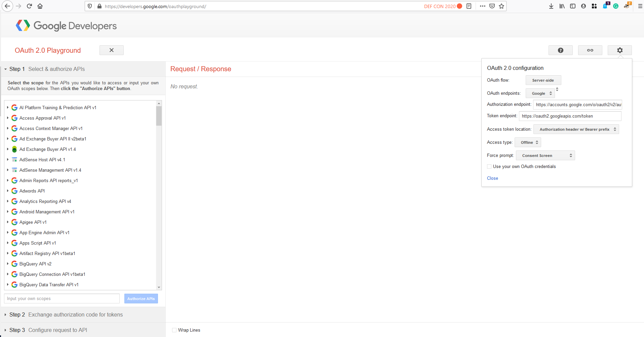Open the help question mark button
Screen dimensions: 644x337
click(561, 50)
